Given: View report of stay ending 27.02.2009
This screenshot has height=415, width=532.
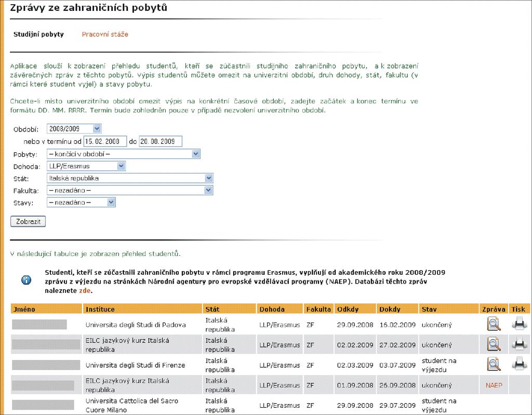Looking at the screenshot, I should click(x=494, y=344).
